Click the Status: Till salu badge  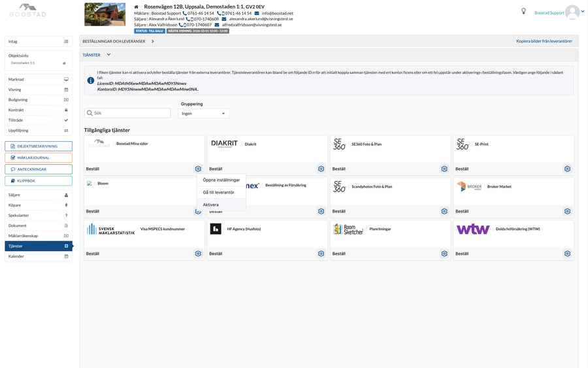coord(149,31)
